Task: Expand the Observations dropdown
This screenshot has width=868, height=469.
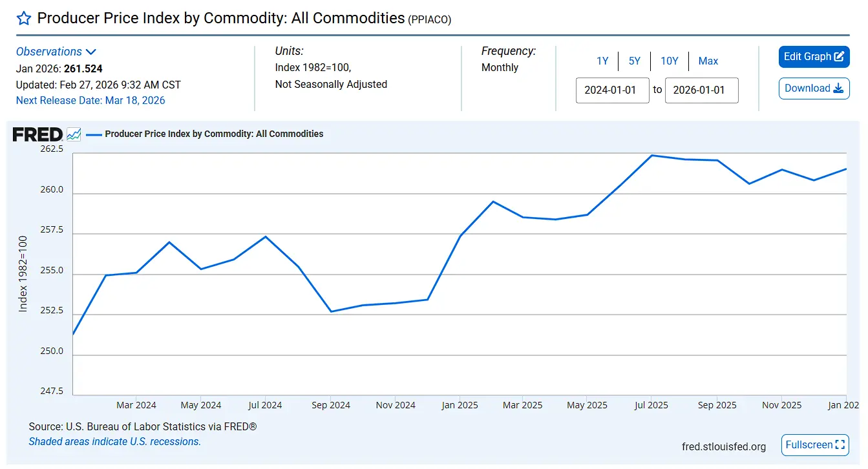Action: coord(56,52)
